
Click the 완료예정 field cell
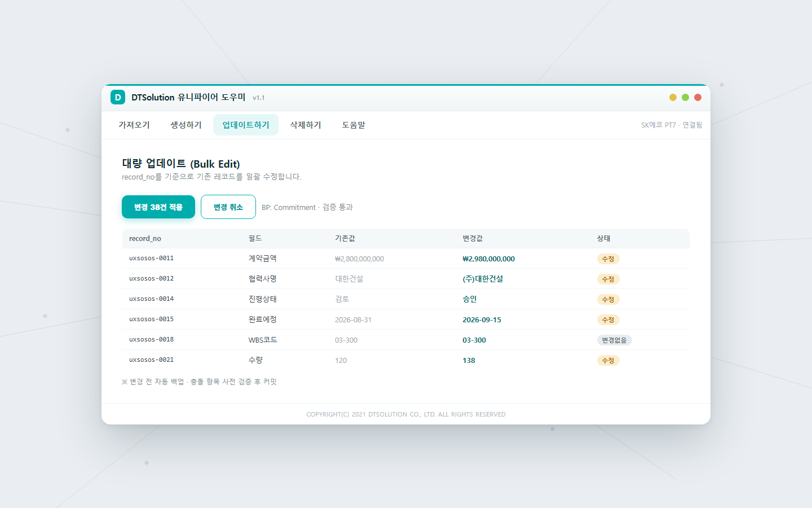pos(262,319)
